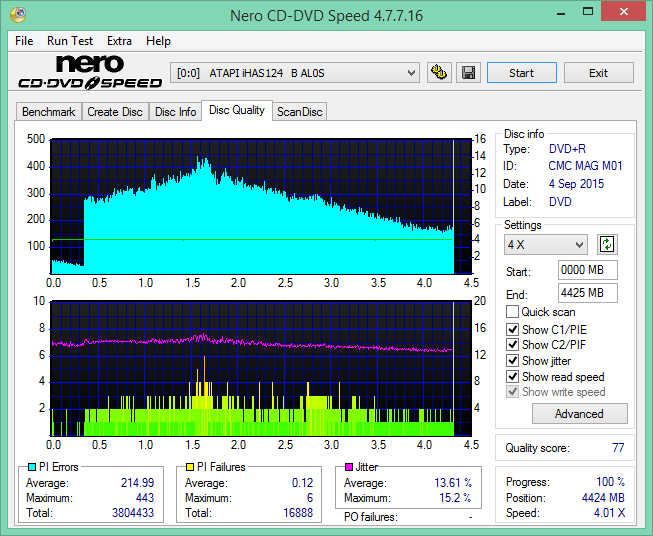Toggle Show read speed checkbox
This screenshot has height=536, width=653.
click(512, 376)
